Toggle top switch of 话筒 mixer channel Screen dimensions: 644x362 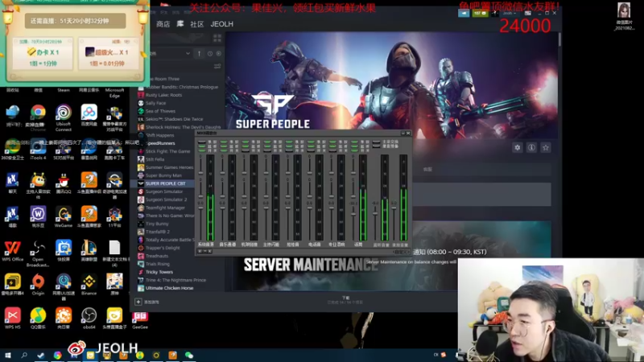(354, 142)
